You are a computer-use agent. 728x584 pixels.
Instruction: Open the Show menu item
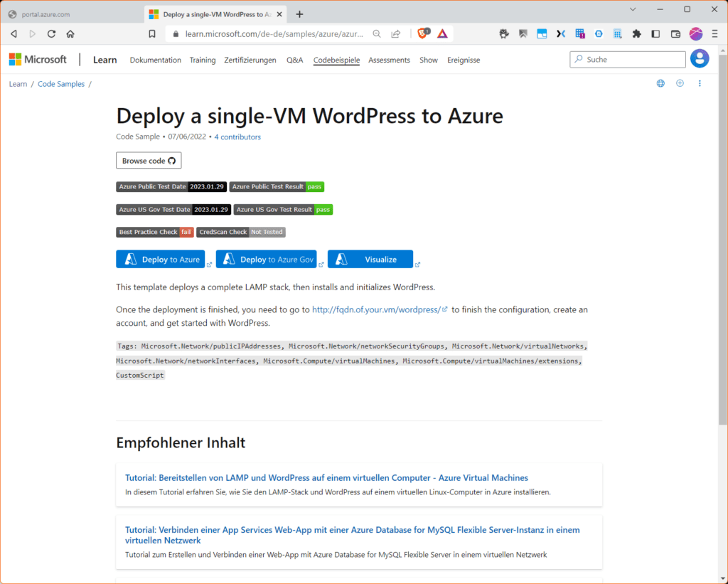pyautogui.click(x=429, y=60)
